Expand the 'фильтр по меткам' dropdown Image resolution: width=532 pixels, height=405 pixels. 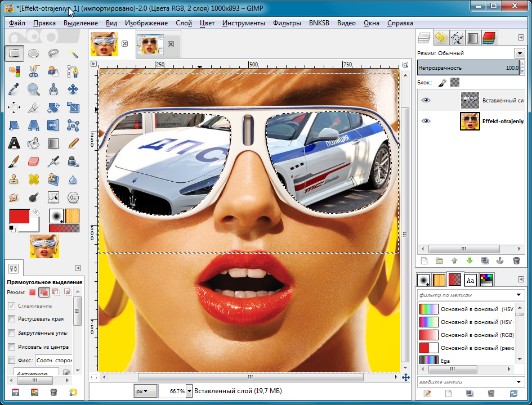(518, 295)
